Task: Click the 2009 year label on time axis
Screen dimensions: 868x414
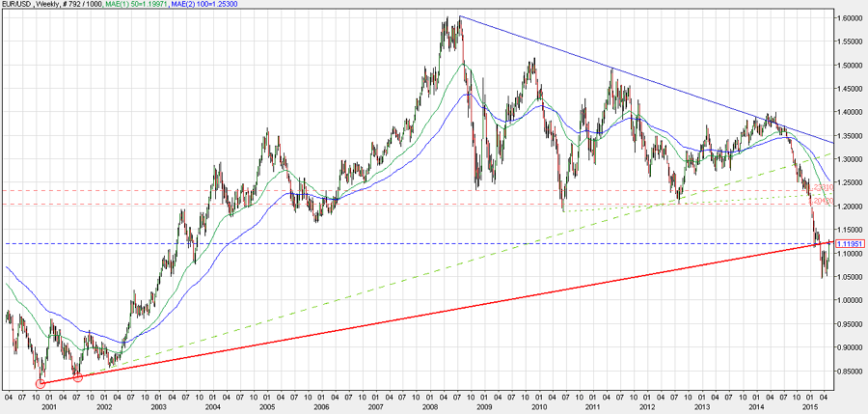Action: [x=484, y=407]
